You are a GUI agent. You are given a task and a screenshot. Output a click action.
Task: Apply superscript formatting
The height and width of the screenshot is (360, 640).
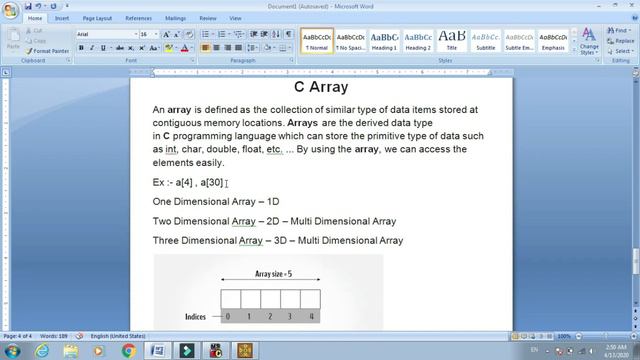[x=142, y=48]
